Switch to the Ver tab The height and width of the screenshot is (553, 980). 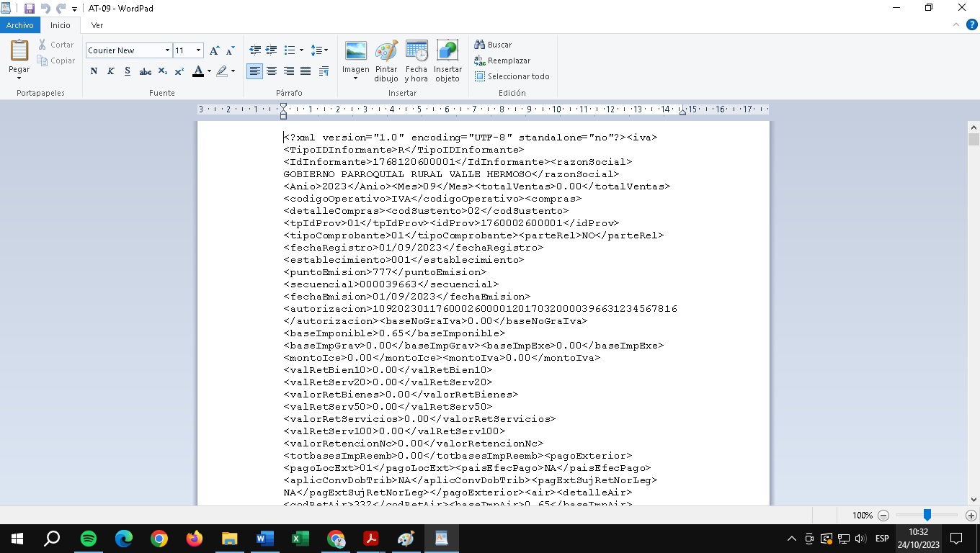tap(97, 25)
